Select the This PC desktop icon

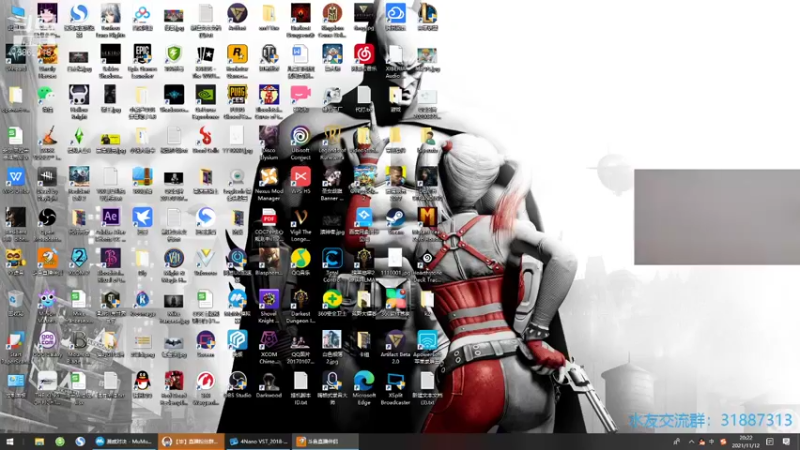pos(16,13)
